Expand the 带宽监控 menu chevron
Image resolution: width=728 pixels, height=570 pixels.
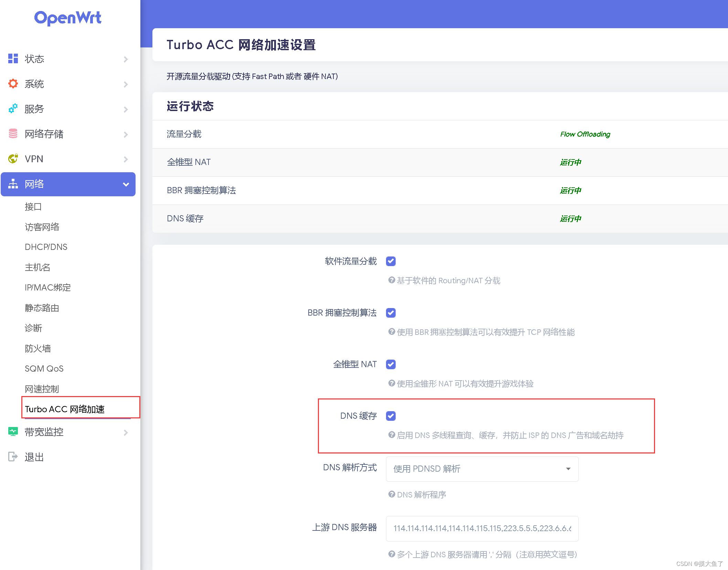coord(126,432)
